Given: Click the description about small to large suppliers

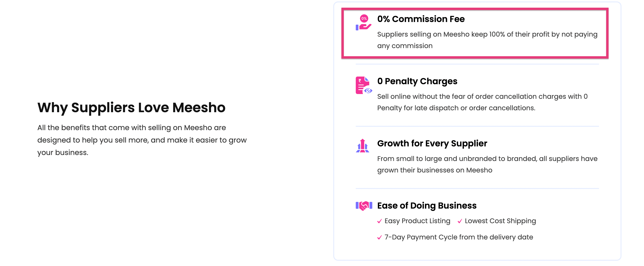Looking at the screenshot, I should (x=487, y=164).
